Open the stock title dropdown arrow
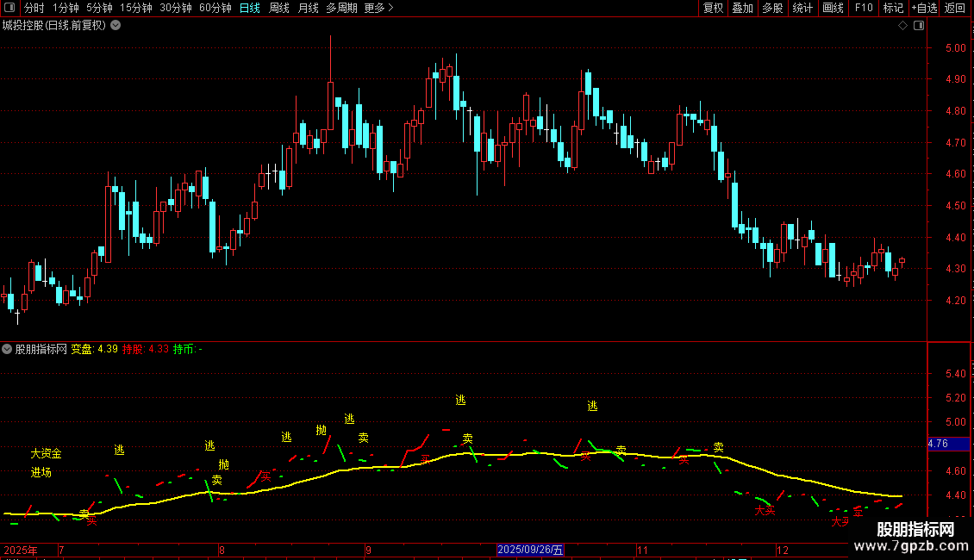The image size is (974, 560). (x=116, y=26)
